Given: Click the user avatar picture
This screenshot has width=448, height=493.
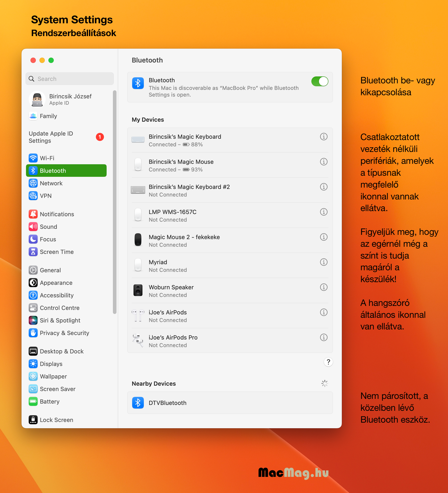Looking at the screenshot, I should (x=37, y=99).
